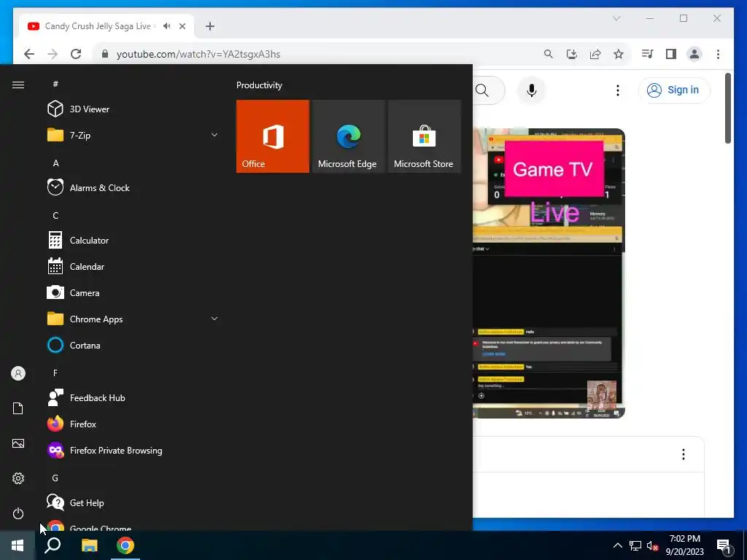
Task: Click the Chrome address bar URL
Action: click(198, 54)
